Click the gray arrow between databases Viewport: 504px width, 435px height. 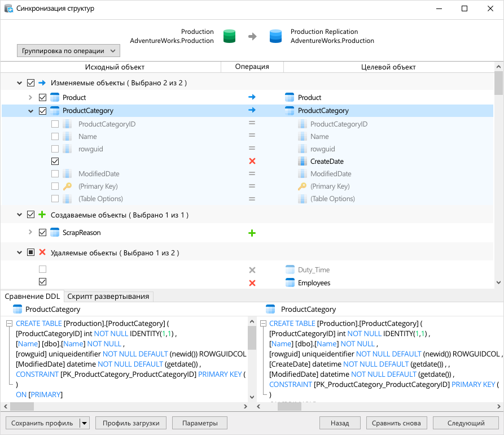pos(252,36)
